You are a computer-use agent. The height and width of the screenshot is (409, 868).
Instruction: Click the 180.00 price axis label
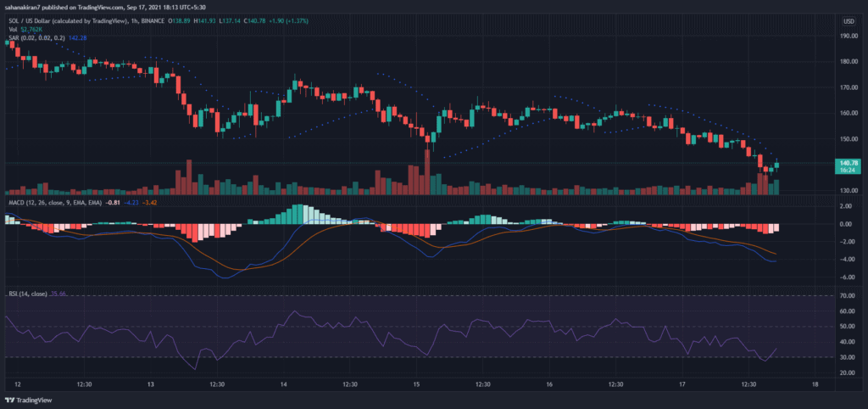click(x=849, y=61)
